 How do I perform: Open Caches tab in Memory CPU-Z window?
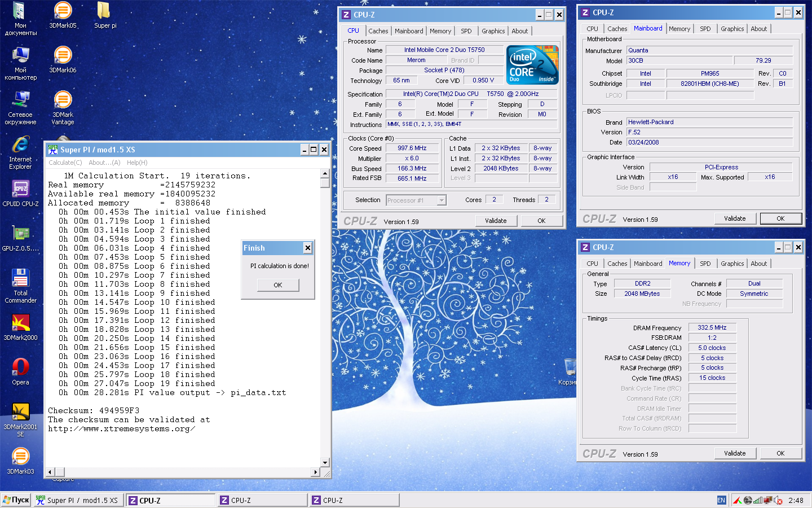click(x=617, y=264)
